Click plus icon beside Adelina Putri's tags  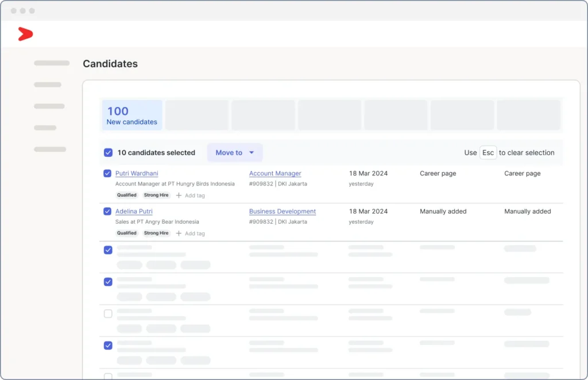tap(179, 233)
